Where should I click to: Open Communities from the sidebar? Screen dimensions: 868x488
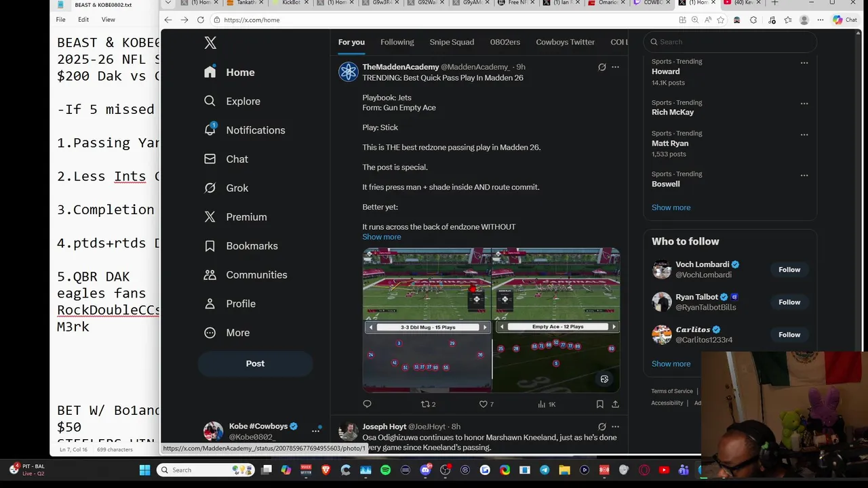pos(245,274)
